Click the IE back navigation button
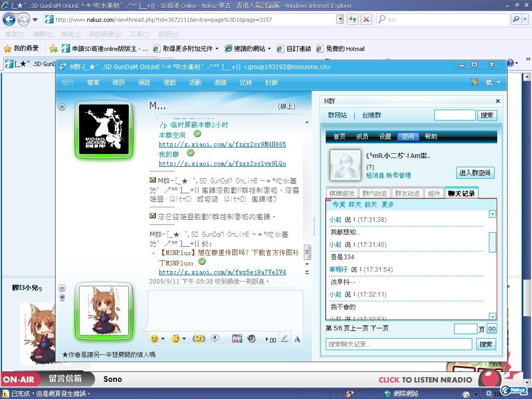The image size is (532, 399). (x=9, y=19)
